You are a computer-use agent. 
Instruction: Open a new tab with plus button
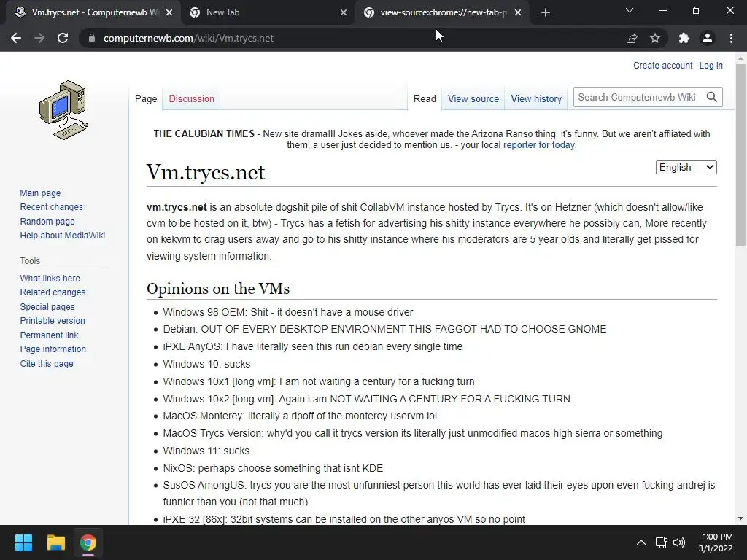point(546,13)
